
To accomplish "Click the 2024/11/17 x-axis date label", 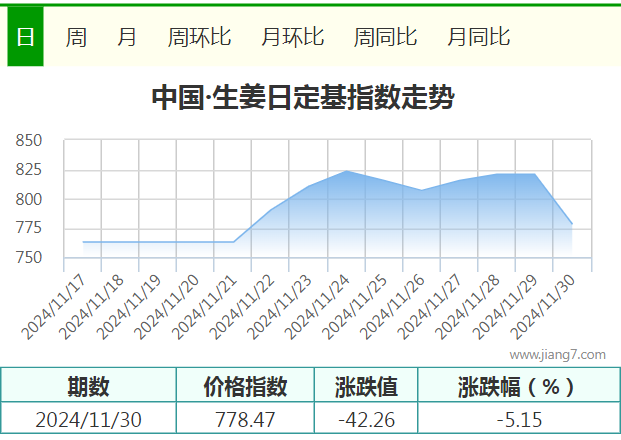I will (53, 307).
